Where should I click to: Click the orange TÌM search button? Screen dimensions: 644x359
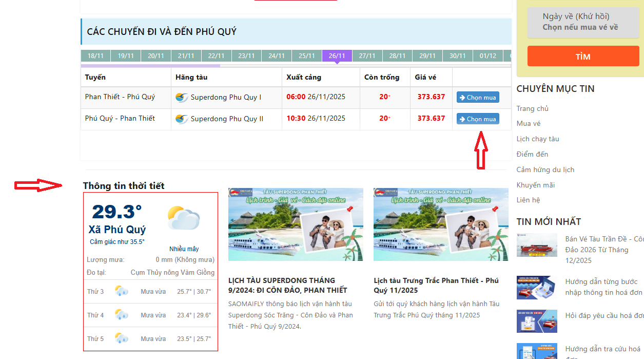point(582,56)
